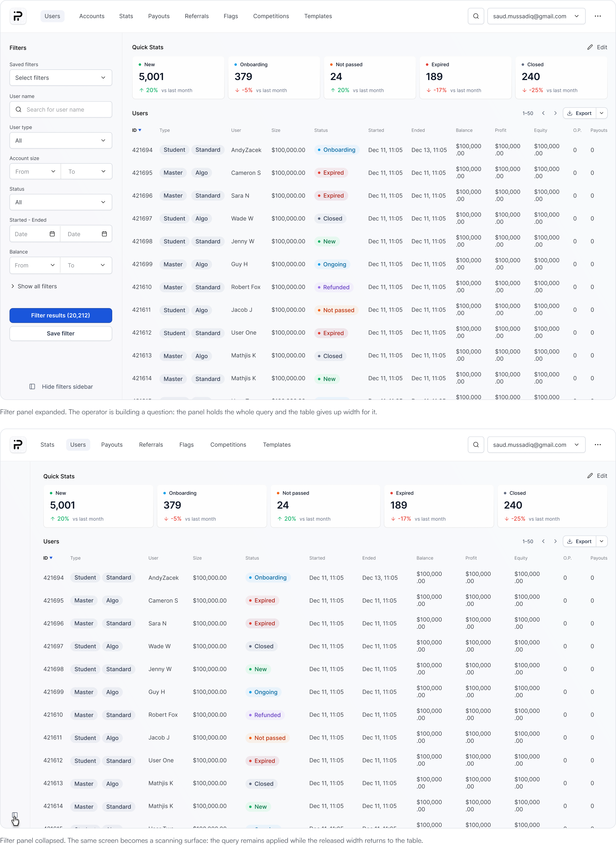
Task: Open the Started date calendar picker
Action: [x=52, y=234]
